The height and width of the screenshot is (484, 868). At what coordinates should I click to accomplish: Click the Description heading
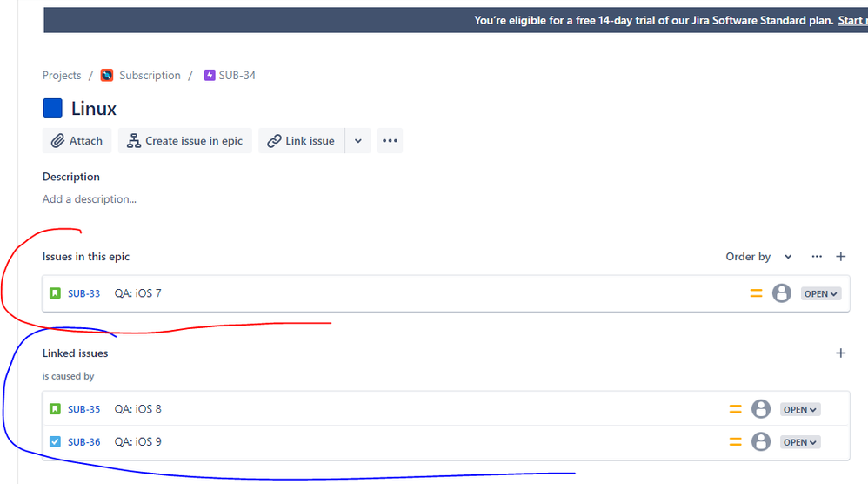pos(70,177)
